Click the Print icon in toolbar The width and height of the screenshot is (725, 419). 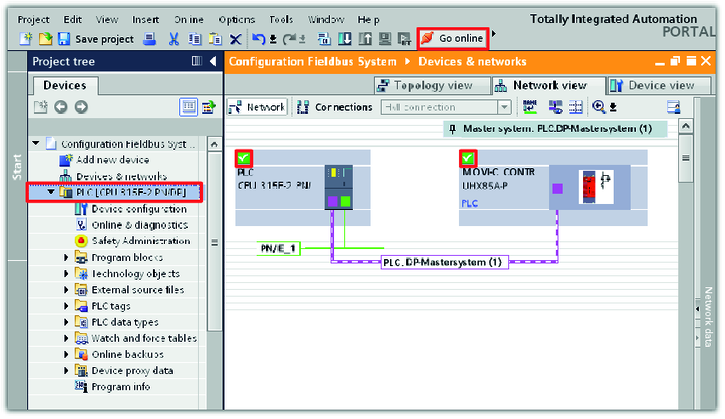tap(149, 39)
